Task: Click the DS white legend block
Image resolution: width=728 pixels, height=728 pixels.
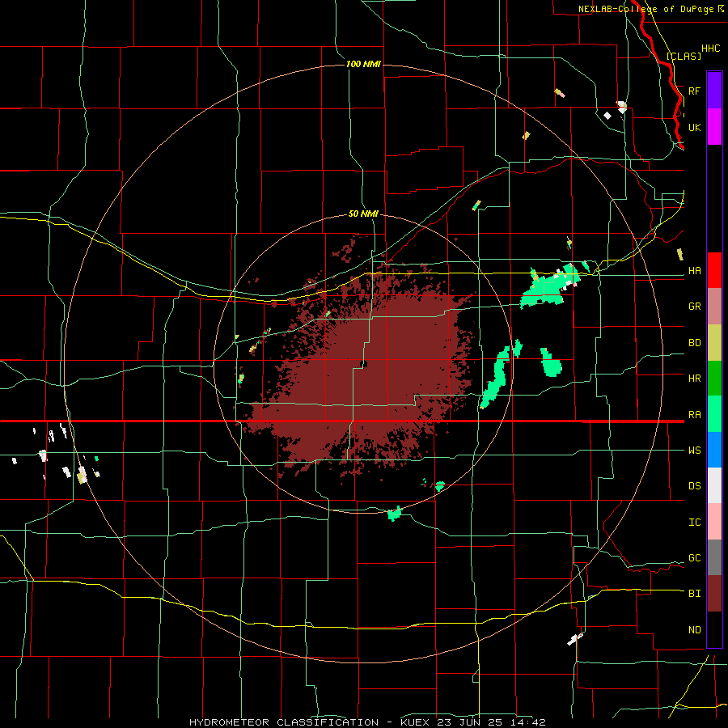Action: 714,485
